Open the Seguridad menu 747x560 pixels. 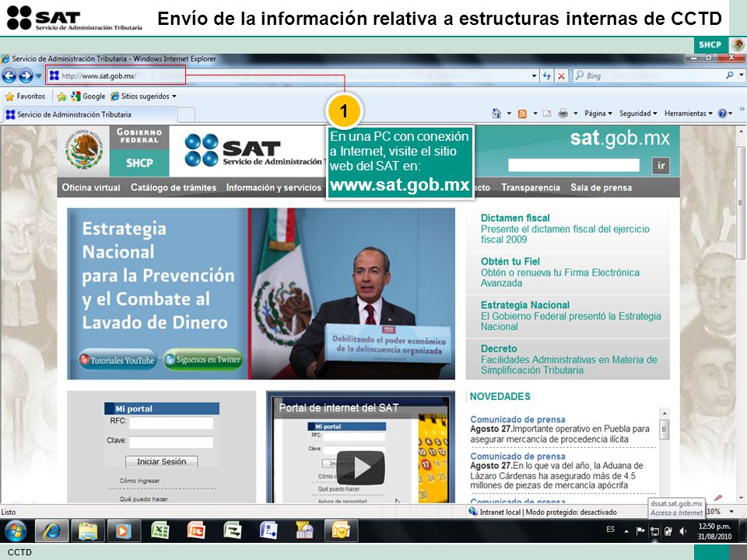point(638,114)
